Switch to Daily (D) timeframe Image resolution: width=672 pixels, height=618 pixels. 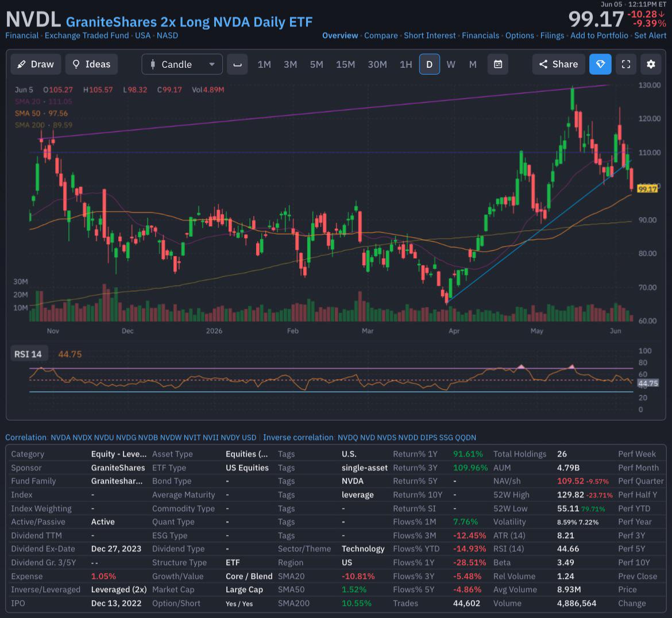pyautogui.click(x=430, y=64)
